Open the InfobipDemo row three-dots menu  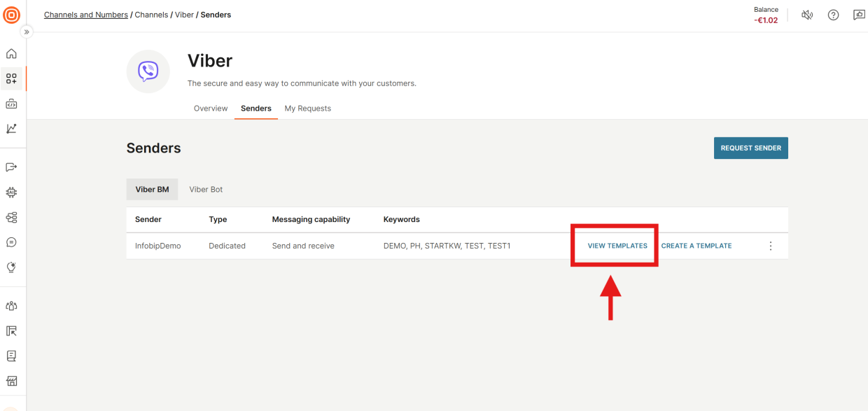tap(771, 246)
